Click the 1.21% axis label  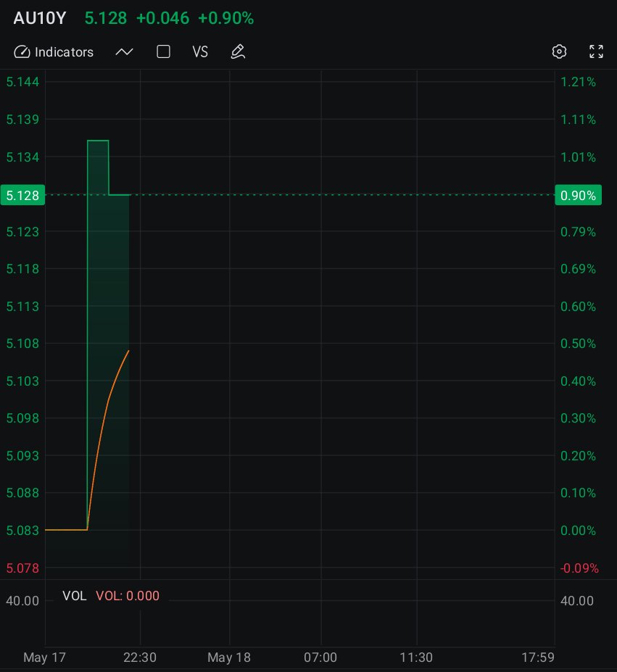click(x=578, y=82)
